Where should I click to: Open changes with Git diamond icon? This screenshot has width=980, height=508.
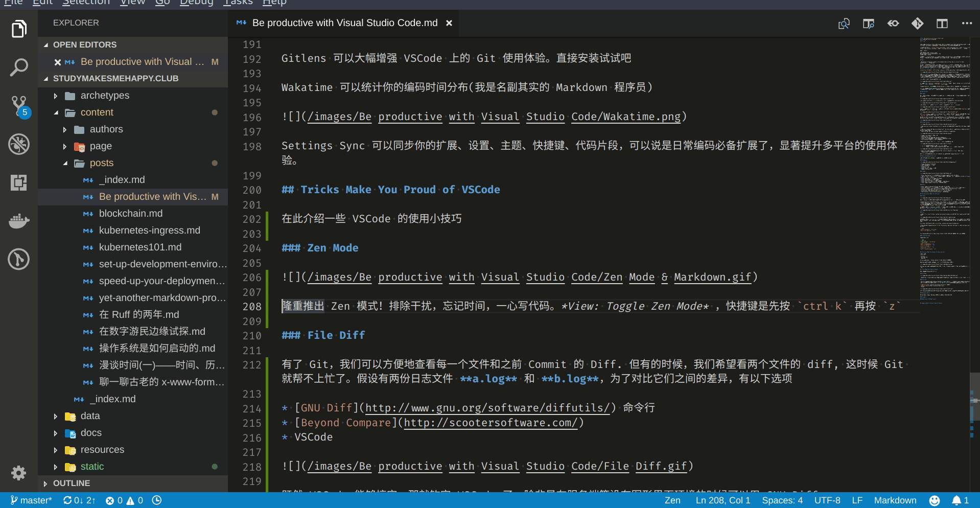tap(918, 24)
